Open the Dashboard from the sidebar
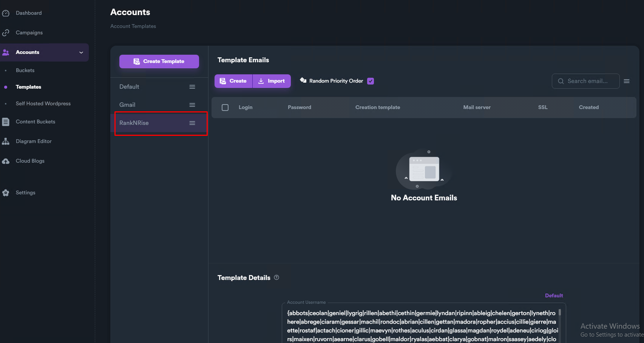 [x=28, y=13]
